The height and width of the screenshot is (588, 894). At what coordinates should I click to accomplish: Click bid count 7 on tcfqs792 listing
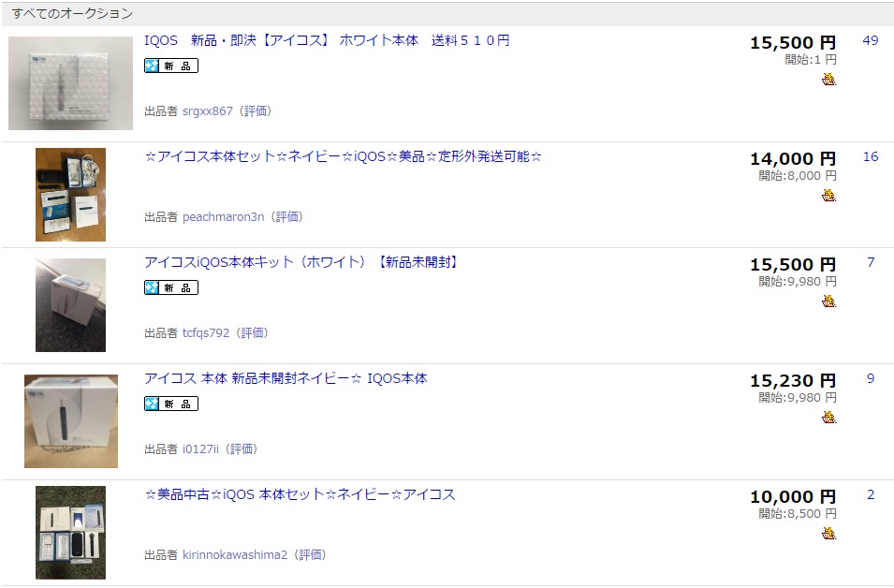(871, 263)
